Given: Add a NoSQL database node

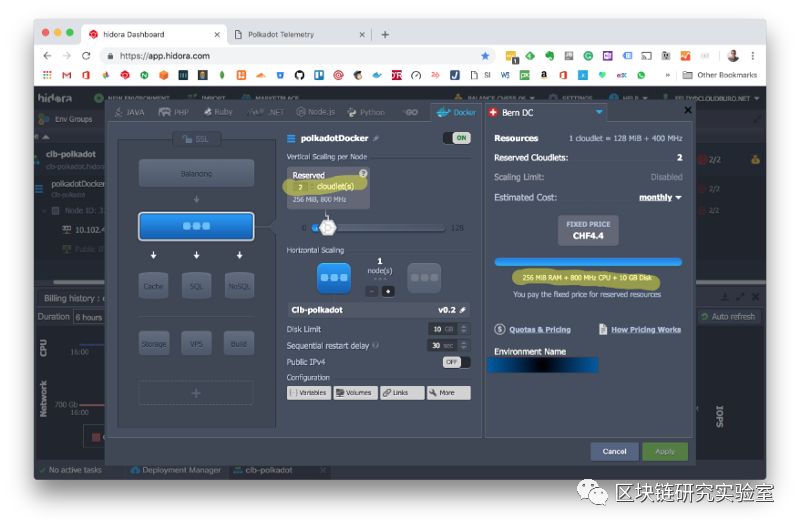Looking at the screenshot, I should coord(239,286).
